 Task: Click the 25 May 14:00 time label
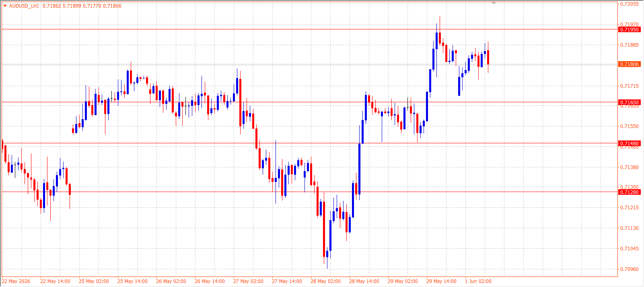[x=132, y=281]
